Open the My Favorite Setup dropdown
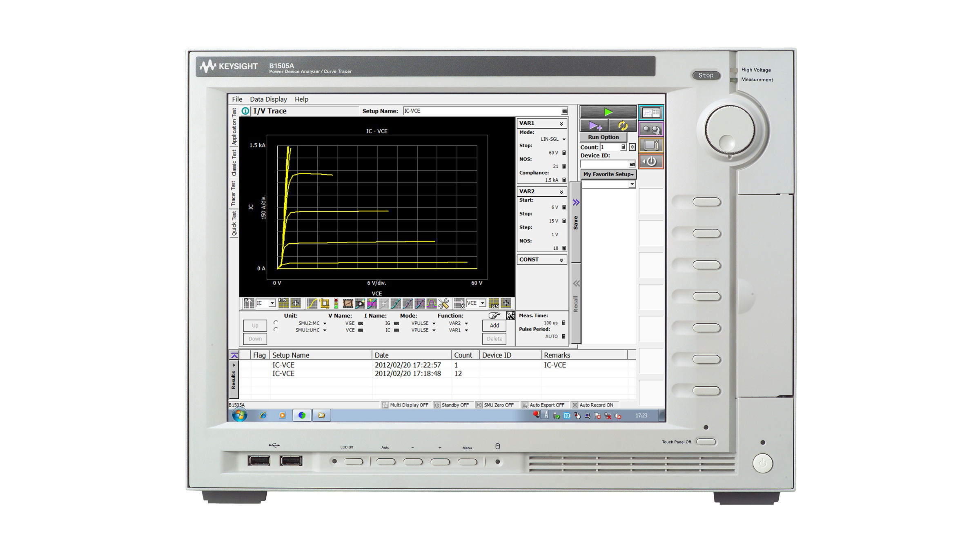980x551 pixels. tap(608, 174)
